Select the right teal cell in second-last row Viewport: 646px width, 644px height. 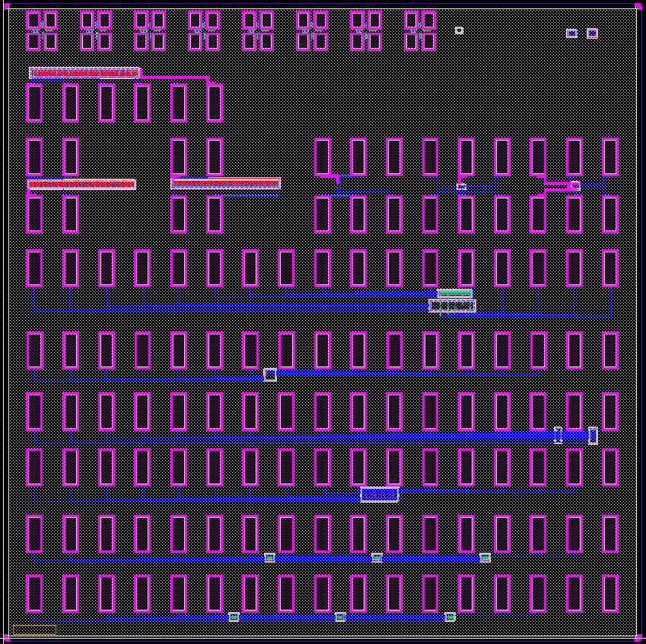click(485, 558)
